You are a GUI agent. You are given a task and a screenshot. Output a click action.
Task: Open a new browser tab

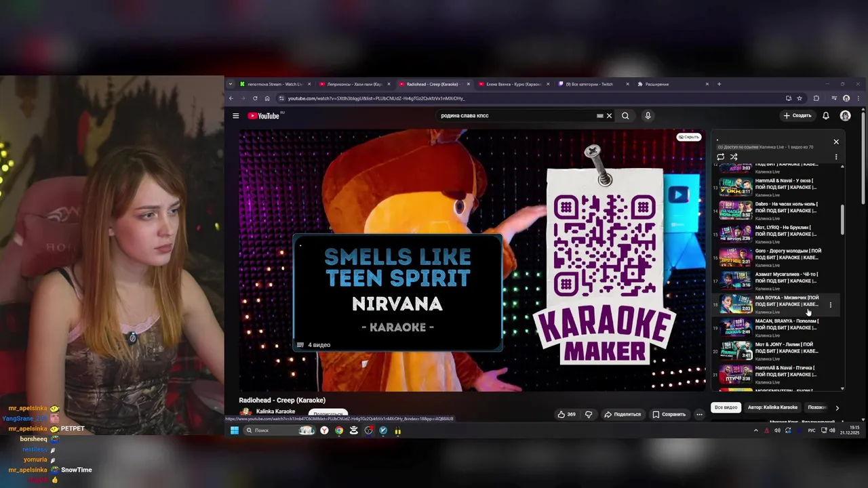click(x=719, y=84)
